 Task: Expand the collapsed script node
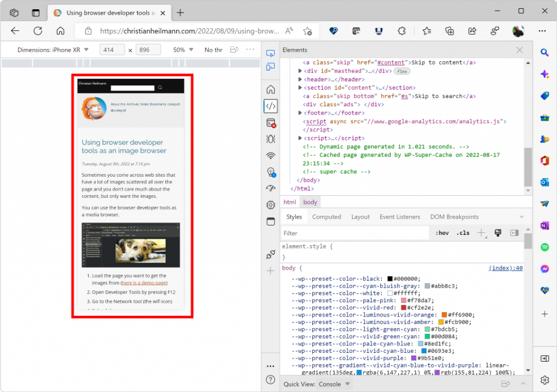(300, 138)
